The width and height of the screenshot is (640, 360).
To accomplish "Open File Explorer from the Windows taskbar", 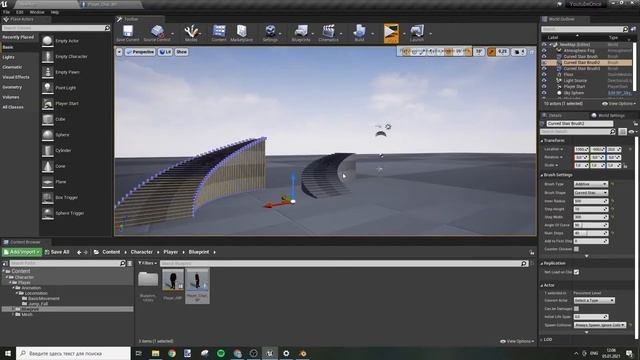I will coord(156,353).
